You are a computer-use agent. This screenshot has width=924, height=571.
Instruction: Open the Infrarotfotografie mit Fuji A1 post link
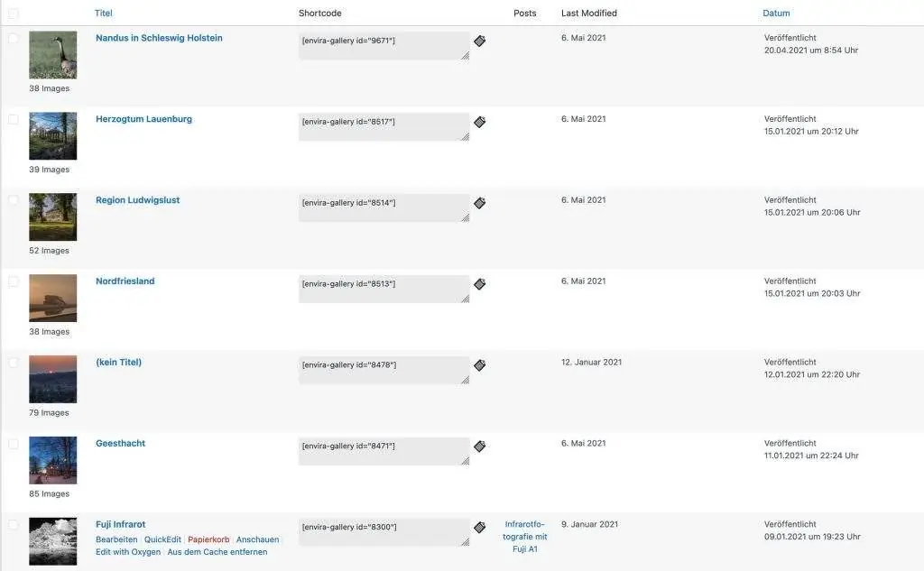[x=525, y=536]
